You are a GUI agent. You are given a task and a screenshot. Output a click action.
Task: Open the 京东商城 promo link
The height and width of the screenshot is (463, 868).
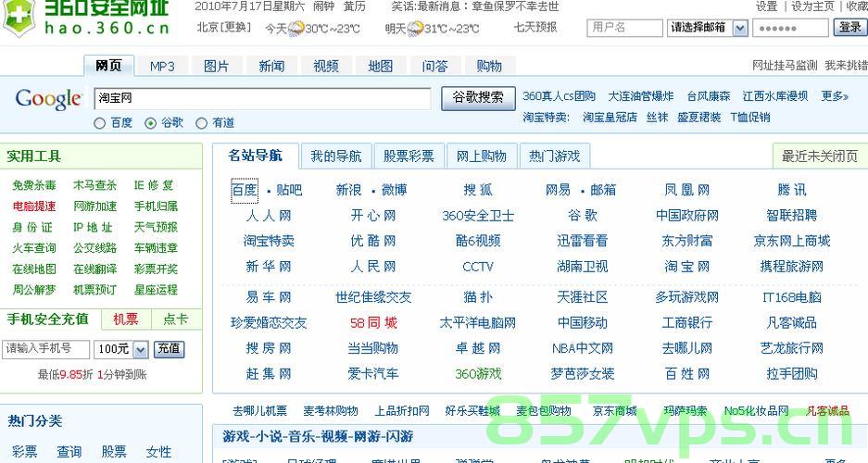[614, 411]
